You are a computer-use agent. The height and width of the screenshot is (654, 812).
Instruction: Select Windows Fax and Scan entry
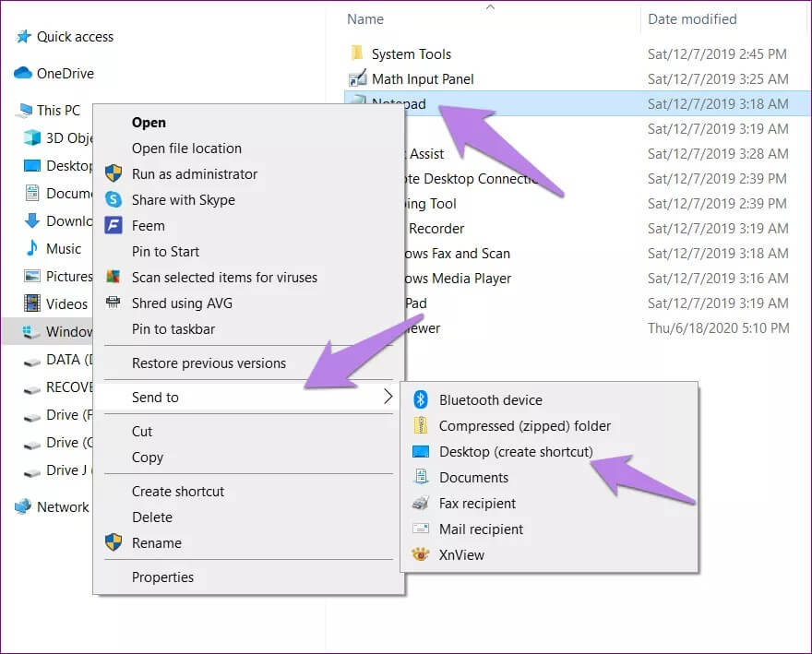pyautogui.click(x=458, y=254)
